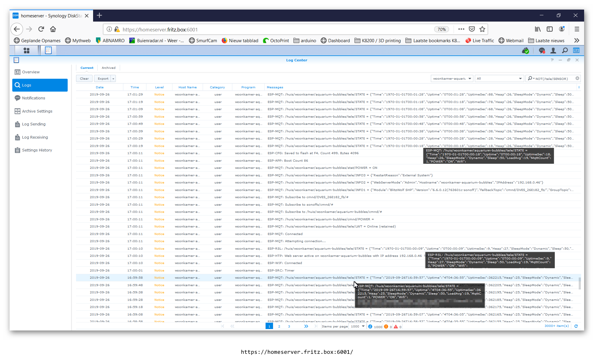Open the Firefox bookmarks library icon
The image size is (594, 364).
pos(537,29)
